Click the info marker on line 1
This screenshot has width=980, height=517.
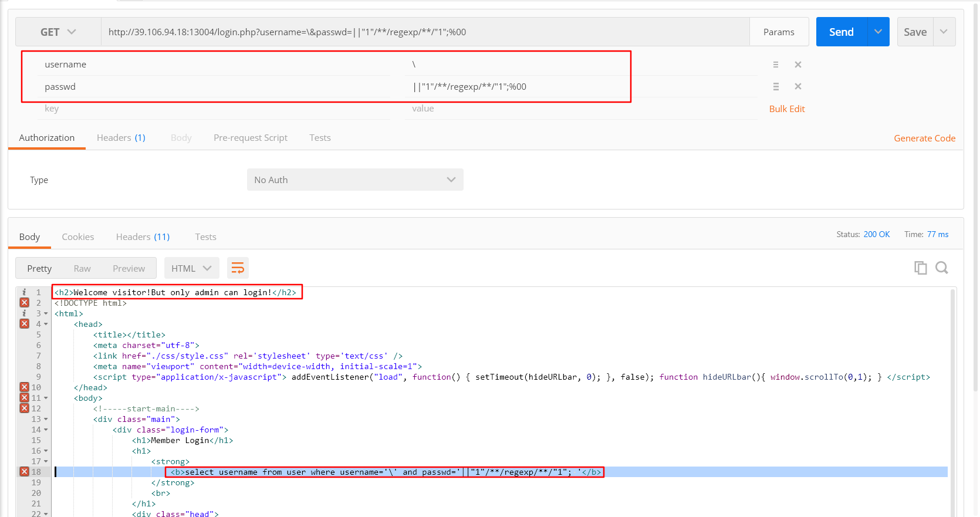tap(24, 292)
